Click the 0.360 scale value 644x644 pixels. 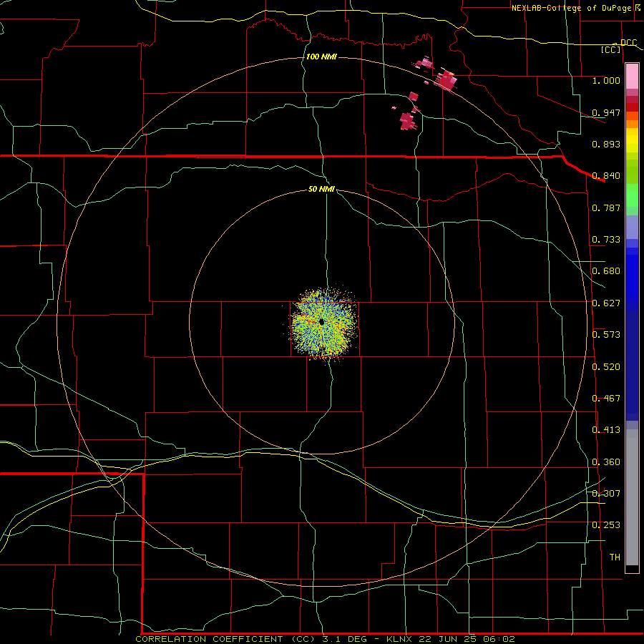pyautogui.click(x=606, y=462)
